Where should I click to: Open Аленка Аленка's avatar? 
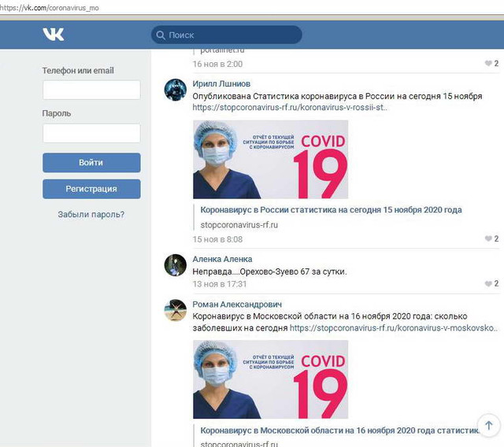175,265
